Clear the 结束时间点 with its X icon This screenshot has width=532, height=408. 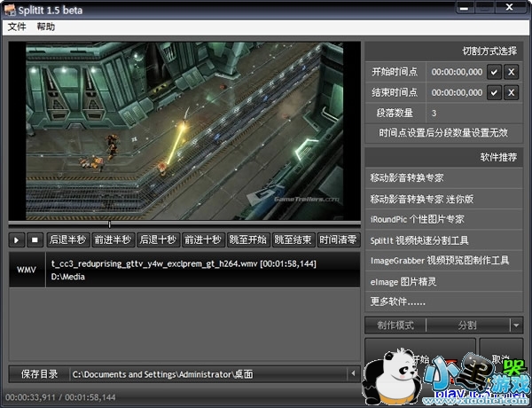coord(511,92)
